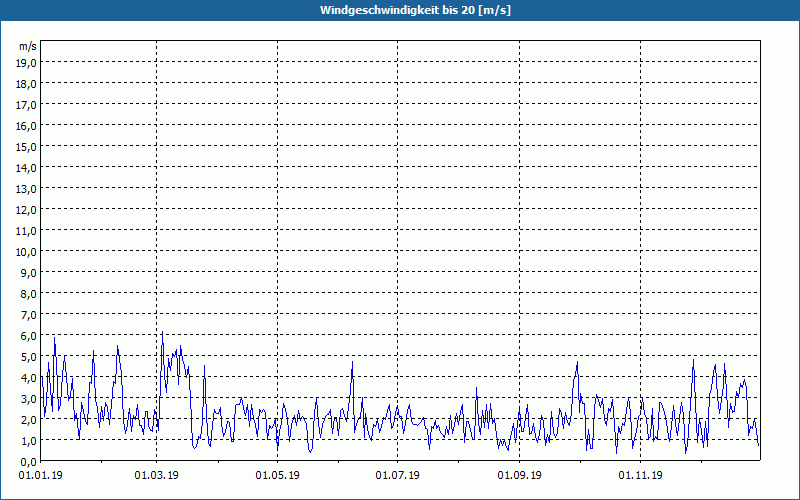The width and height of the screenshot is (800, 500).
Task: Click the 15,0 value on the y-axis
Action: pyautogui.click(x=27, y=146)
